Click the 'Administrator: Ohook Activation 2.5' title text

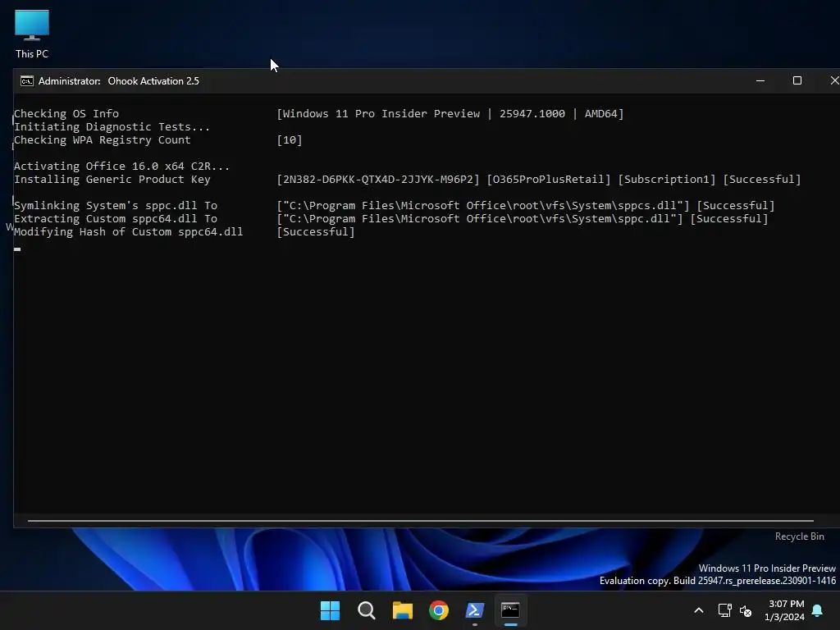click(119, 81)
